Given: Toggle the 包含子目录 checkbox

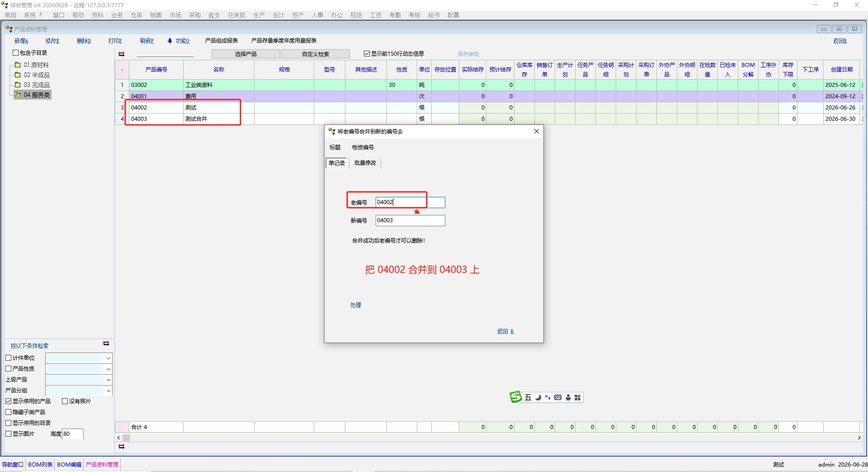Looking at the screenshot, I should coord(15,53).
